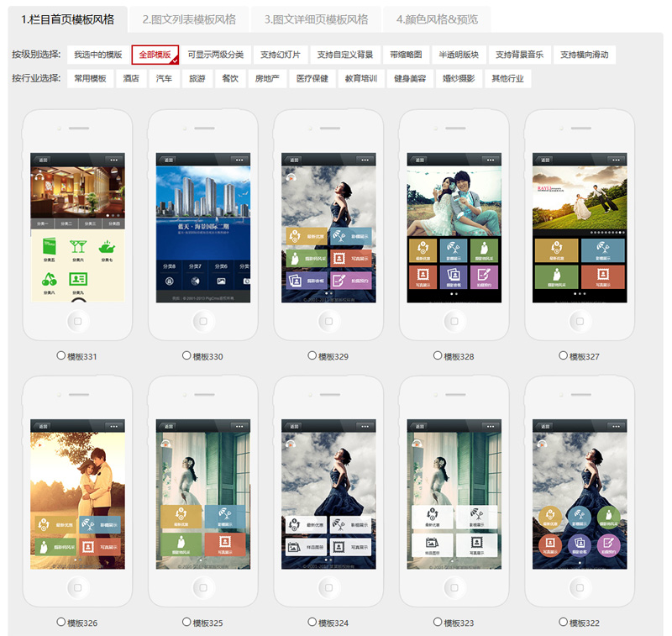Select radio button for 模板322
The image size is (672, 636).
[564, 623]
